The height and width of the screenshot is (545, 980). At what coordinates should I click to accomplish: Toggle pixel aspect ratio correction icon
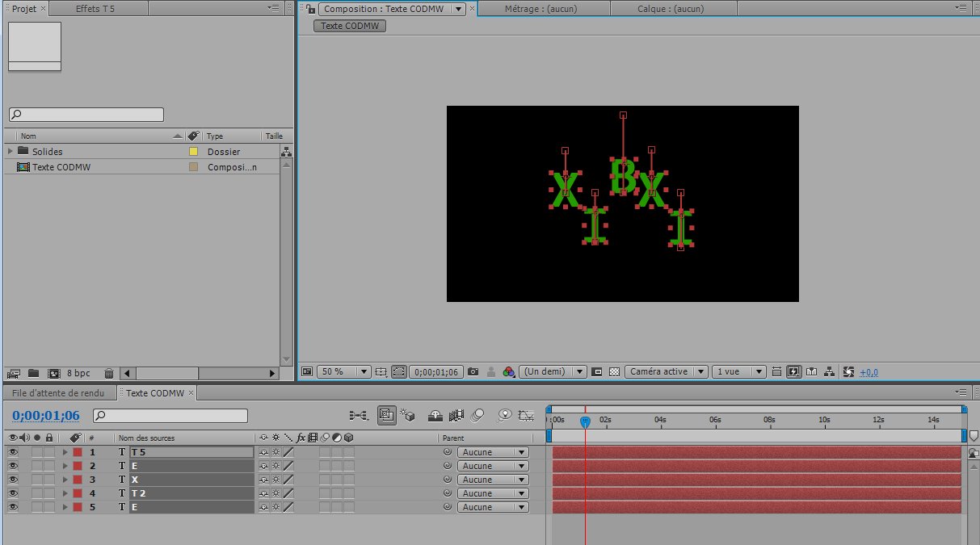click(x=776, y=371)
